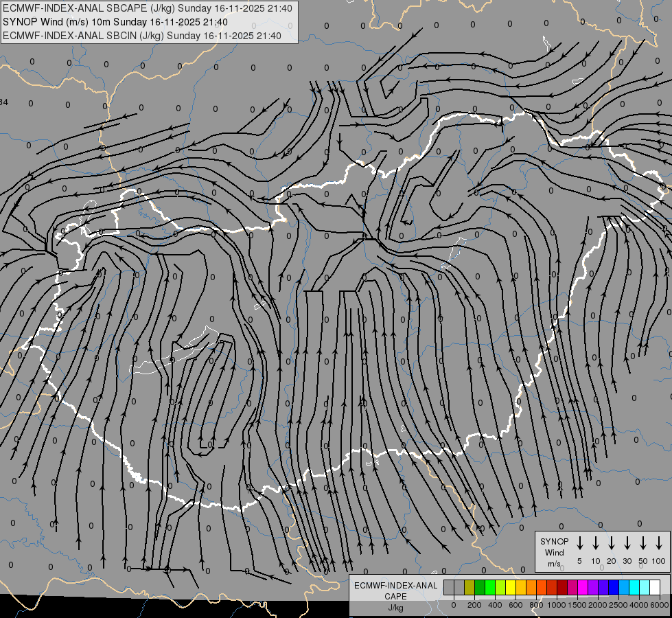Click the '400' CAPE scale value

495,605
